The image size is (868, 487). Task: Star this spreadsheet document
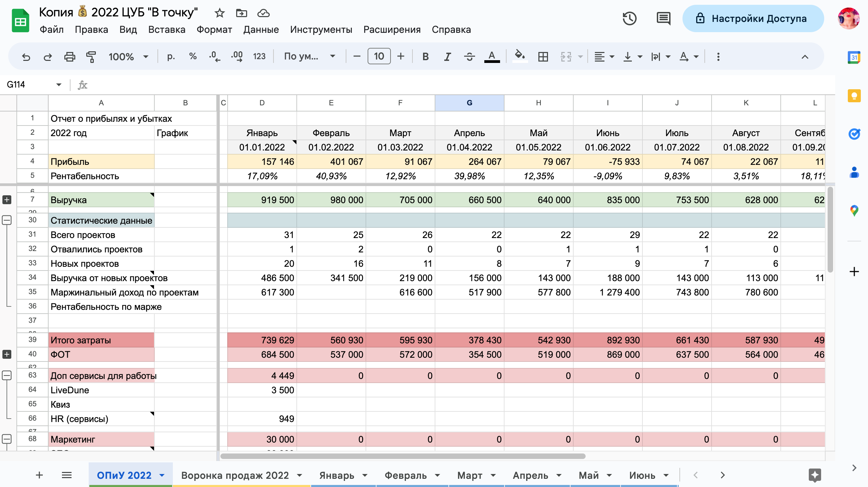coord(219,13)
